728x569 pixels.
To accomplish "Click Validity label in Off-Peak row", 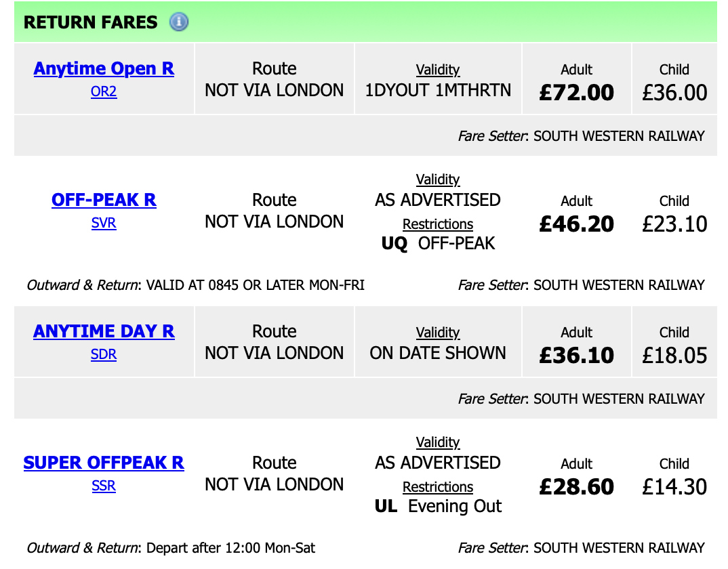I will [438, 180].
